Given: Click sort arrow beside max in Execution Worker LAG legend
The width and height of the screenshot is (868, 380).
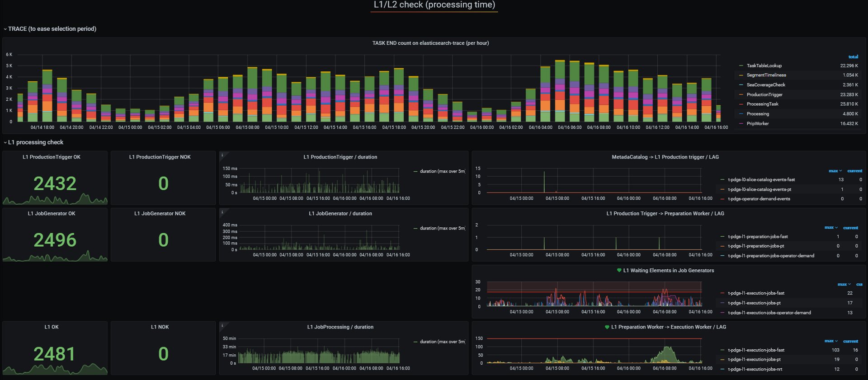Looking at the screenshot, I should (x=836, y=341).
